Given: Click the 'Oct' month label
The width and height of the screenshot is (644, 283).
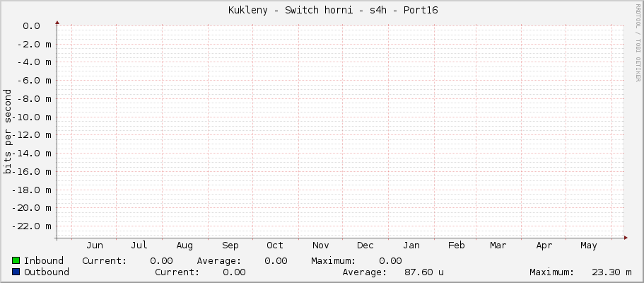Looking at the screenshot, I should pyautogui.click(x=275, y=246).
